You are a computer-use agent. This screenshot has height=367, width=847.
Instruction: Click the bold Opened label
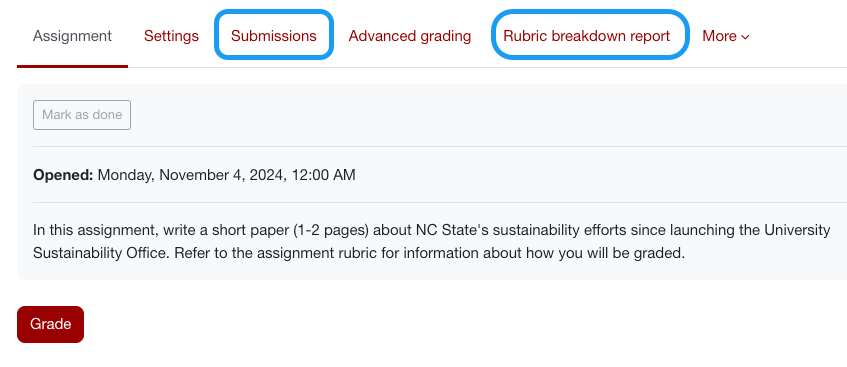63,175
